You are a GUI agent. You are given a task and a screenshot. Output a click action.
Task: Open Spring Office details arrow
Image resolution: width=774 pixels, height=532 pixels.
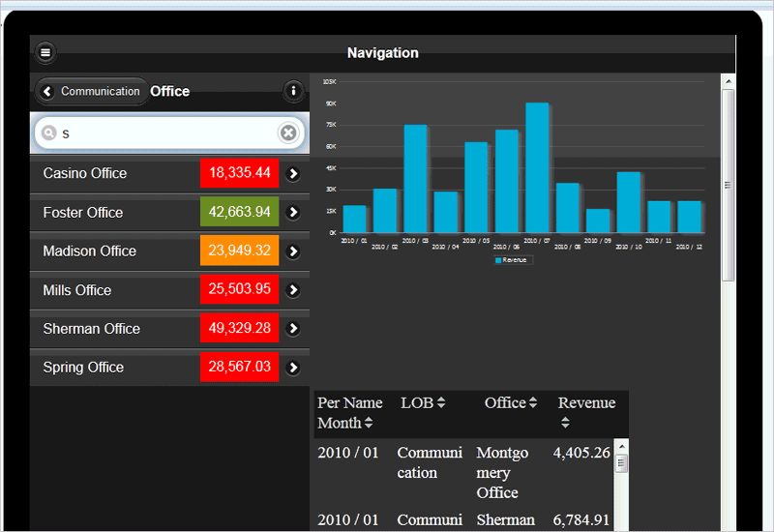pos(293,368)
